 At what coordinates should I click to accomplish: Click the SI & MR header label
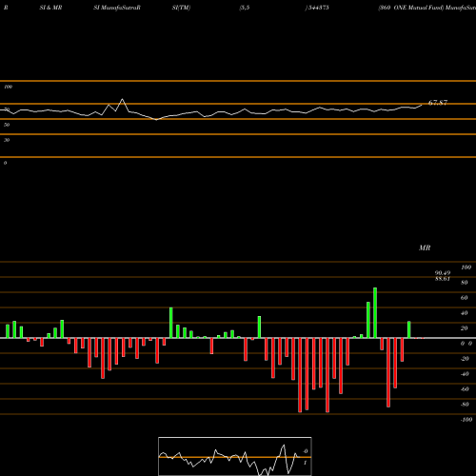coord(50,8)
